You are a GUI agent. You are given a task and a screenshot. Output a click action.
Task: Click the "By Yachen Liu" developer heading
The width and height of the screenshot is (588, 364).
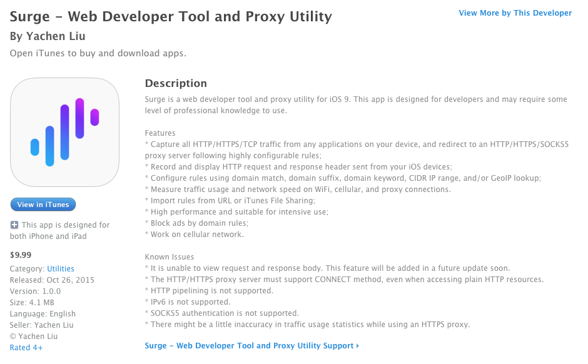[48, 36]
